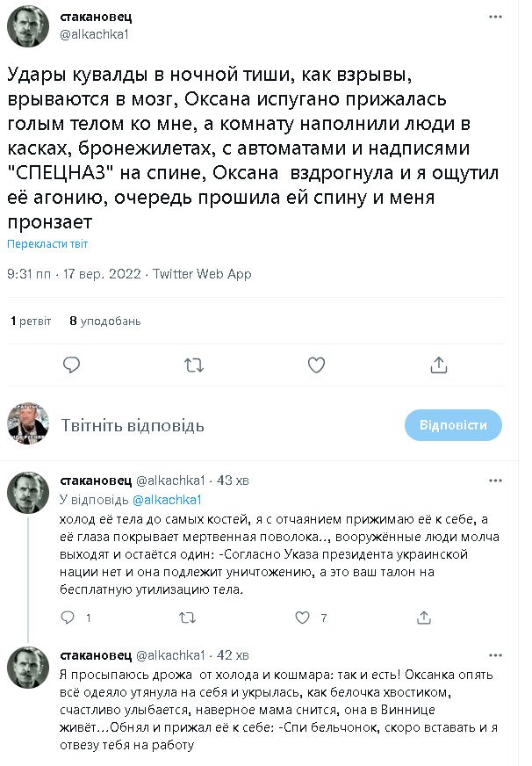
Task: Open the author's avatar at the top of the tweet
Action: (x=28, y=25)
